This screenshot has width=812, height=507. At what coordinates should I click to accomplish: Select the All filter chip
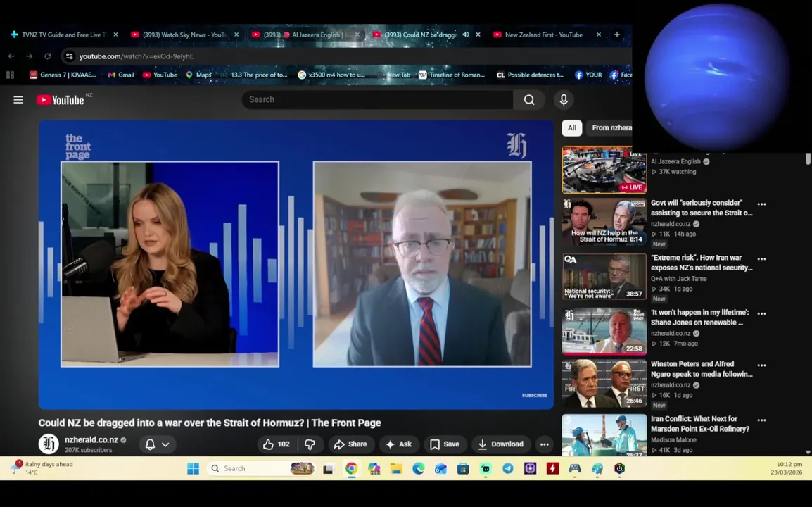click(x=572, y=127)
